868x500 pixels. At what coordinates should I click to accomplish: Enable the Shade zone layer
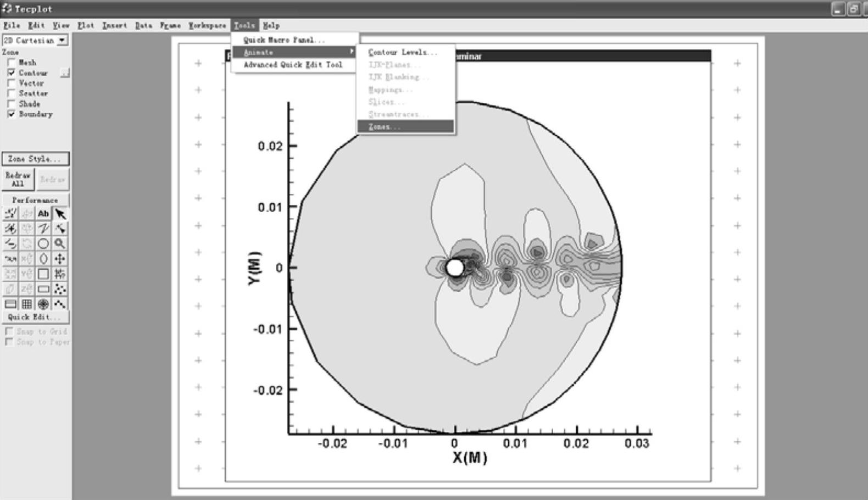pyautogui.click(x=12, y=104)
